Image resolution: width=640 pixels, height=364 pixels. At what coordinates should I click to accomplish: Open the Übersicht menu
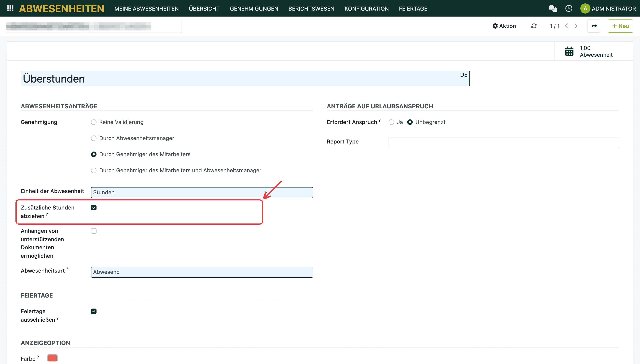204,8
